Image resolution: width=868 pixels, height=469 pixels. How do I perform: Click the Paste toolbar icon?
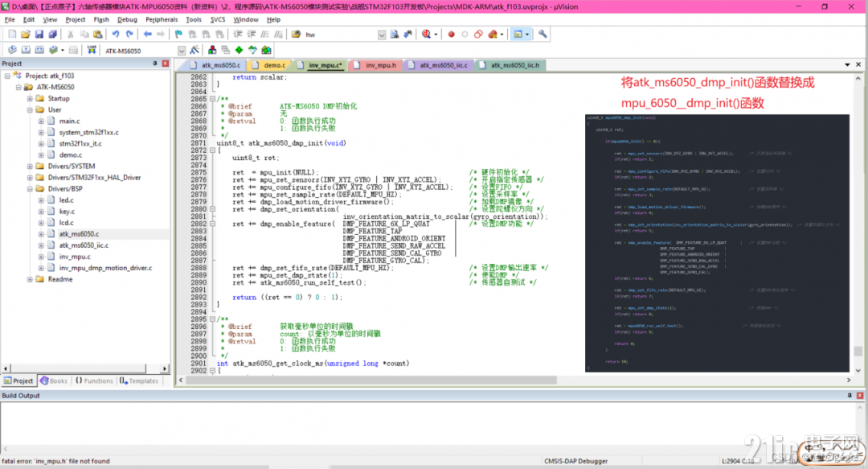tap(98, 35)
